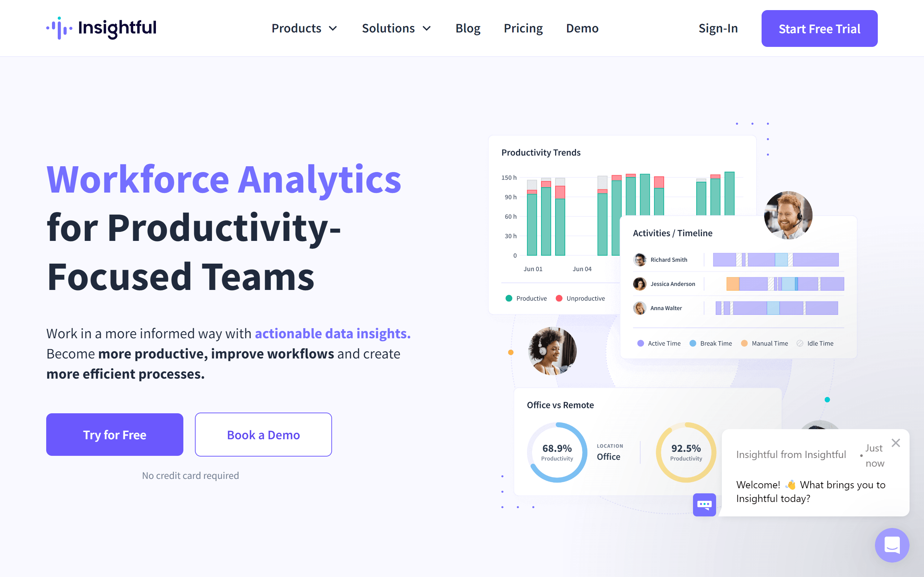Click the Sign-In link

pyautogui.click(x=718, y=28)
